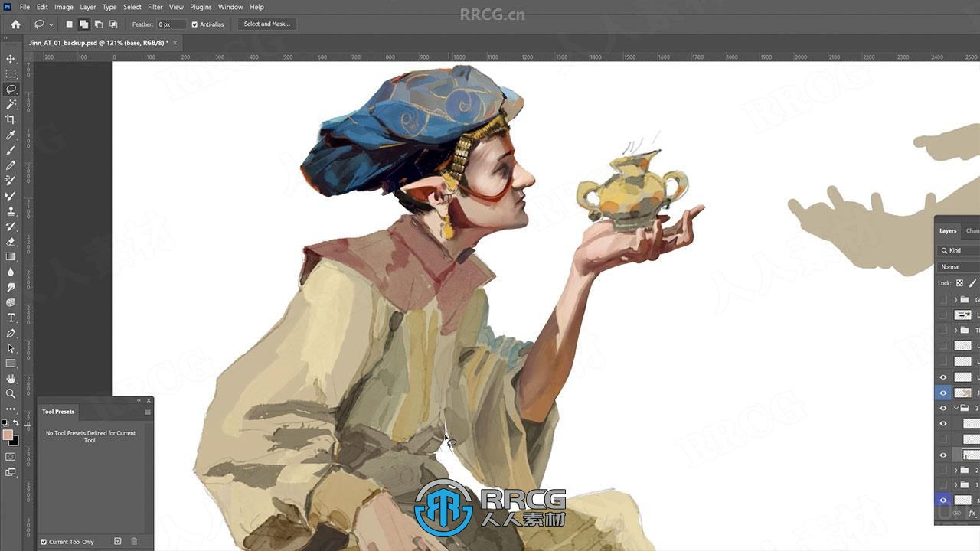The width and height of the screenshot is (980, 551).
Task: Select the Rectangular Marquee tool
Action: [x=11, y=73]
